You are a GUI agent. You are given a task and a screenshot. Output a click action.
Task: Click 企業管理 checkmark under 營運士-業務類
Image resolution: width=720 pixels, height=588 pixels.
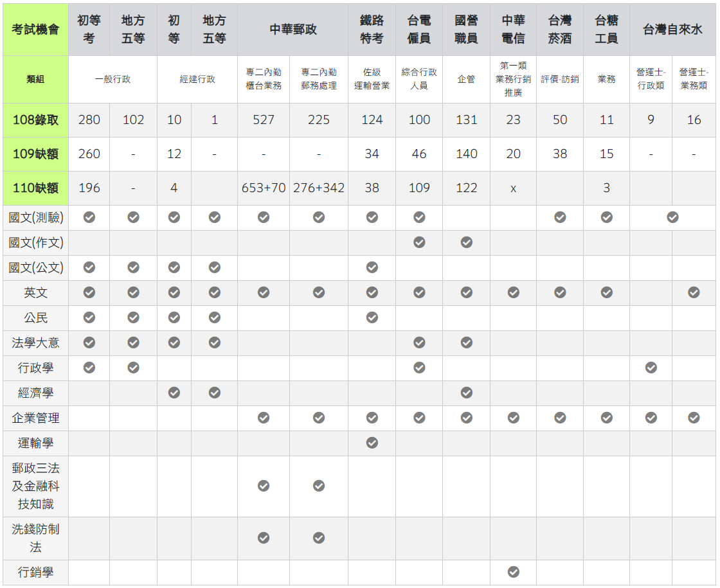click(x=694, y=418)
